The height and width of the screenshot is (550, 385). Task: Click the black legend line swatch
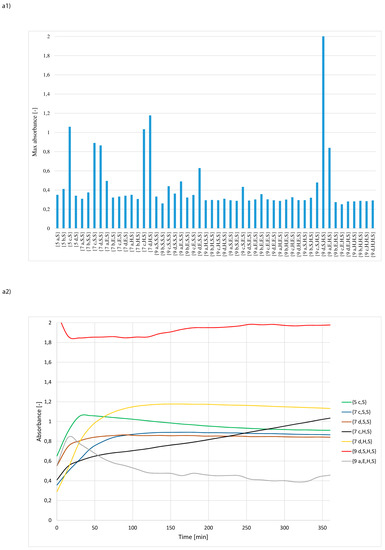click(x=346, y=432)
